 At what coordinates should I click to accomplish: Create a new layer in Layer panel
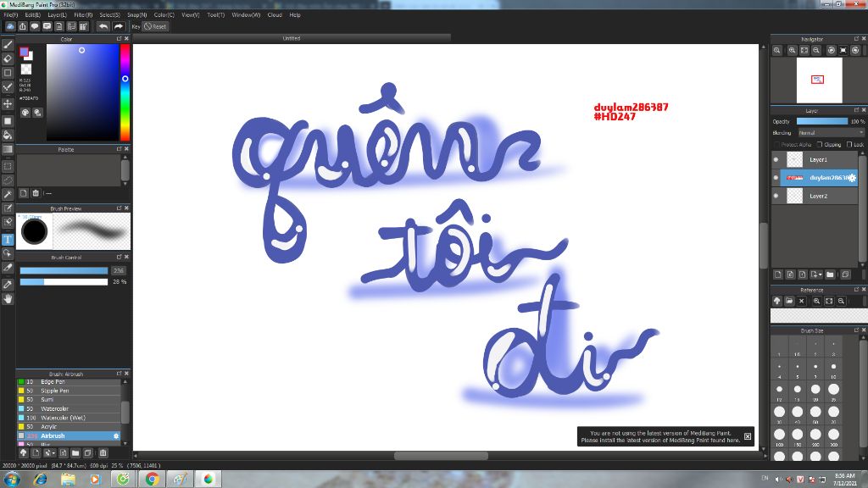pos(778,274)
